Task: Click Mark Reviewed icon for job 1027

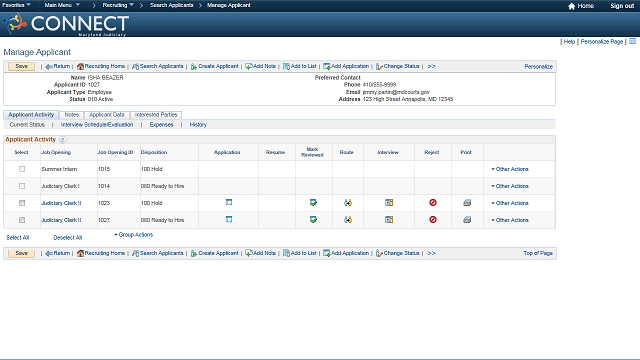Action: coord(313,220)
